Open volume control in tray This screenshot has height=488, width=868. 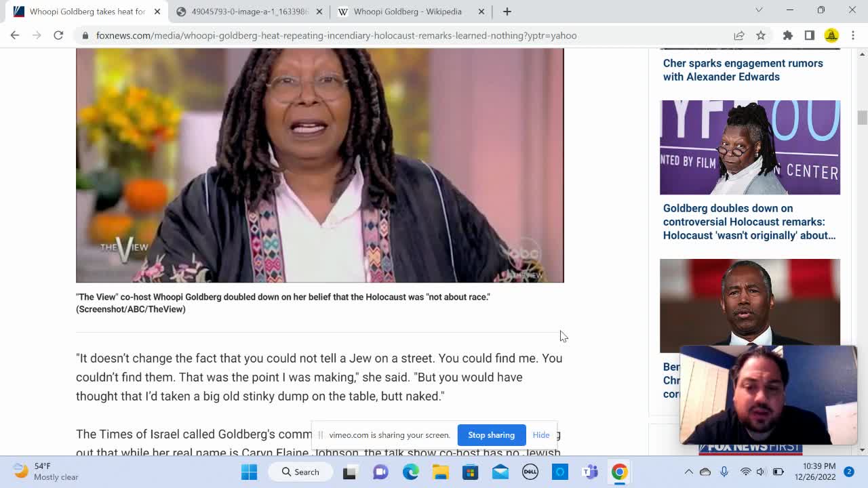[760, 472]
